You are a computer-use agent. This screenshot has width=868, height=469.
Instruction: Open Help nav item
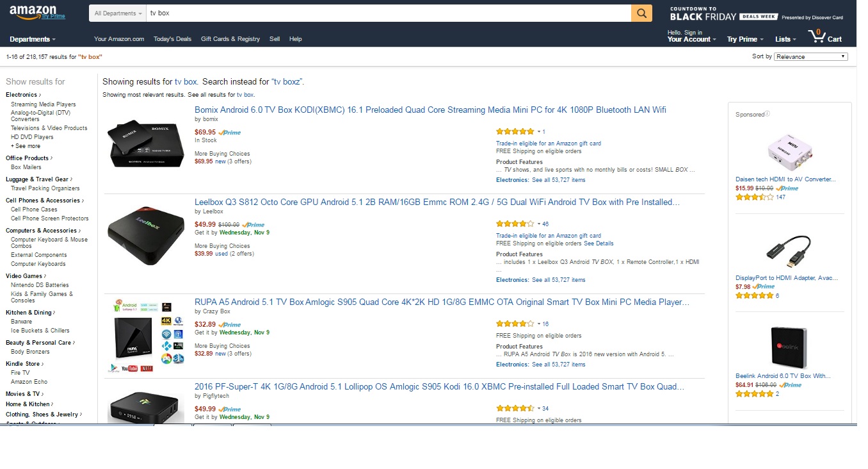point(295,39)
